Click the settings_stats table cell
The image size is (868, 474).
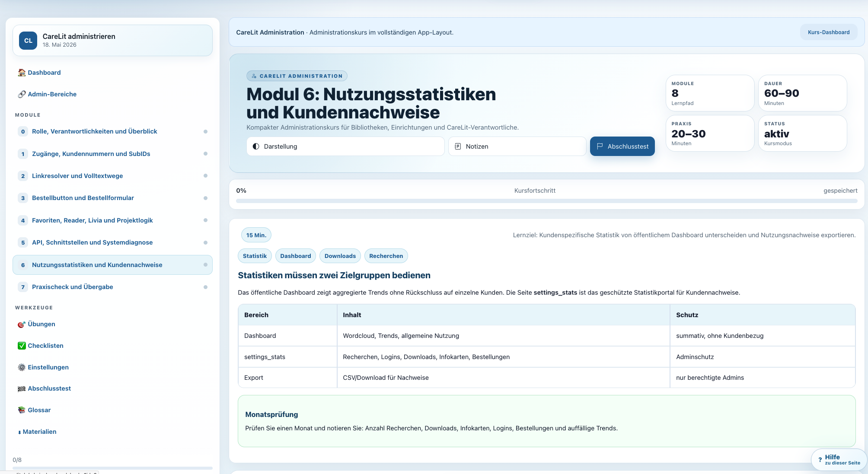click(x=287, y=357)
